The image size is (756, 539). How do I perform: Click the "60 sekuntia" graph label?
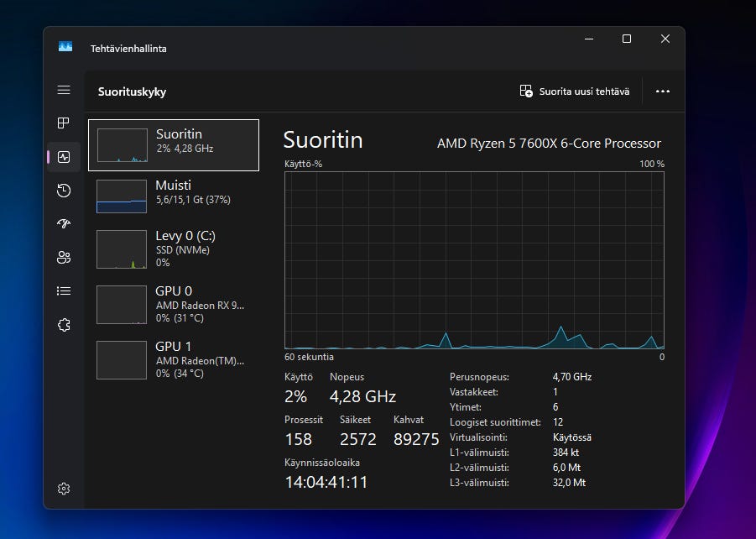(x=309, y=357)
